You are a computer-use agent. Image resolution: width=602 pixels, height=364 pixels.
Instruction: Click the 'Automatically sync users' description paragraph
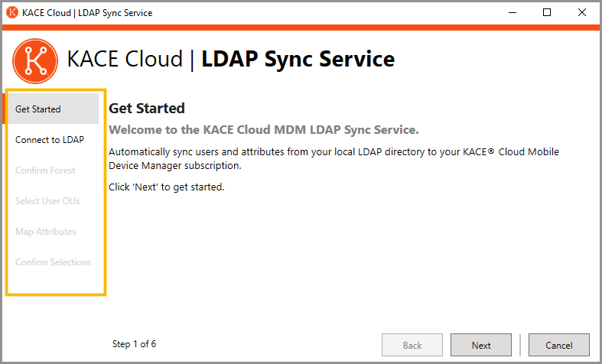(334, 158)
